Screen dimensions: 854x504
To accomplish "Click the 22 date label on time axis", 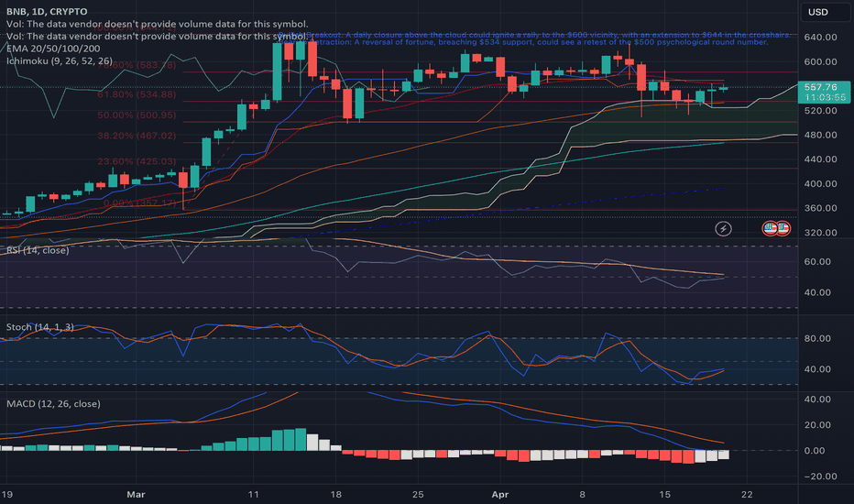I will coord(747,495).
